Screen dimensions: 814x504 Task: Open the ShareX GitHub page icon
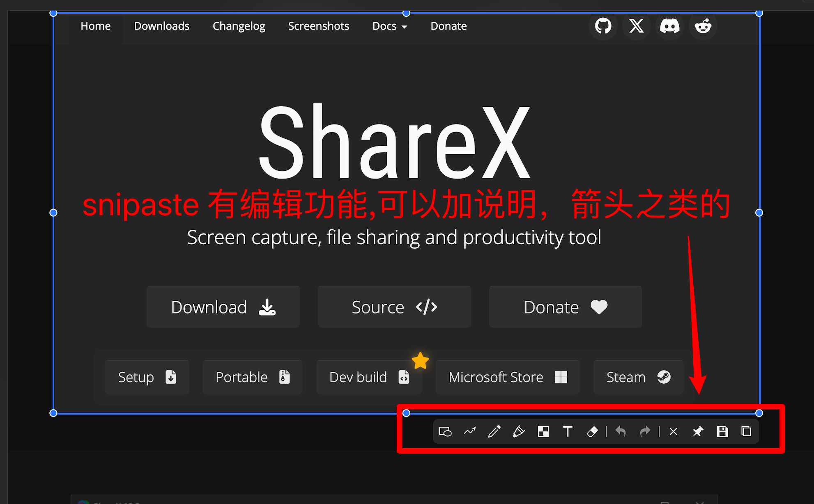(603, 26)
